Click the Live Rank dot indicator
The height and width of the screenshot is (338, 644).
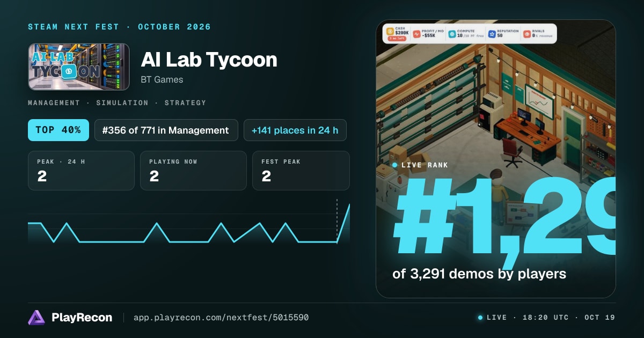click(395, 165)
